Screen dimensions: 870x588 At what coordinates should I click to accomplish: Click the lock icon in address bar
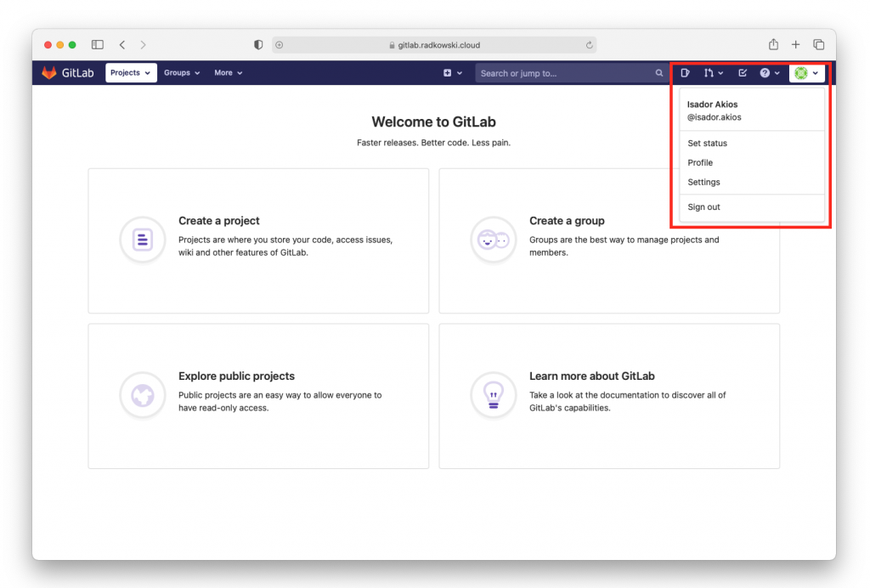tap(393, 45)
